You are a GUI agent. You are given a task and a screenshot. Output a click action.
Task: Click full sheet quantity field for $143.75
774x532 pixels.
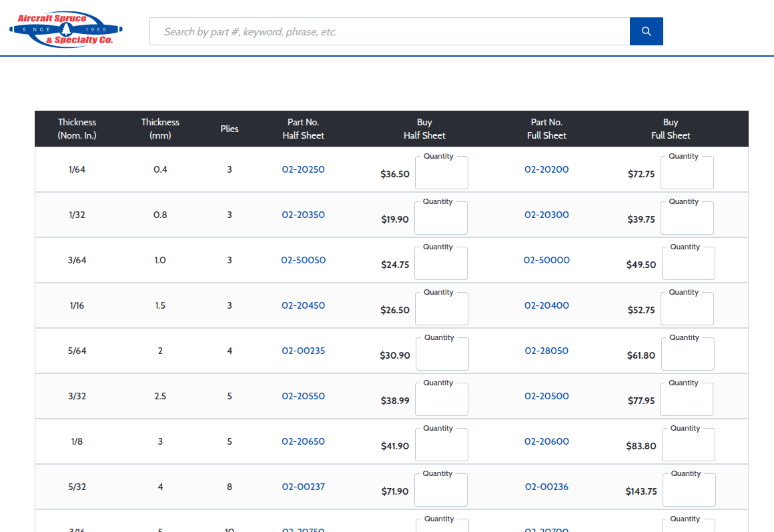(x=689, y=491)
